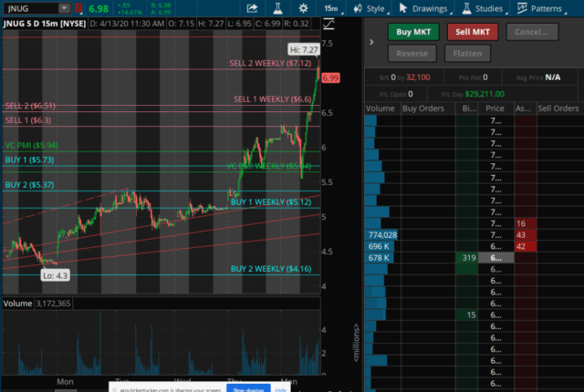
Task: Click the JNUG 5 D 15m [NYSE] chart title
Action: click(x=45, y=24)
